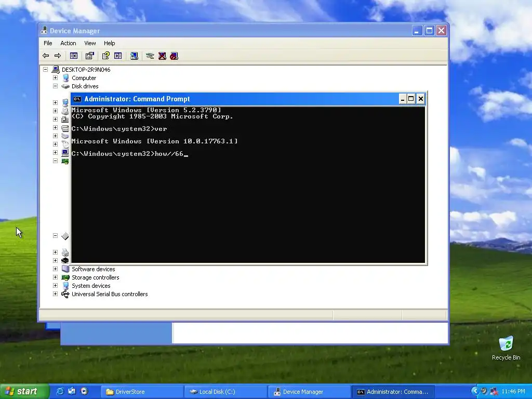
Task: Open the View menu
Action: pos(90,43)
